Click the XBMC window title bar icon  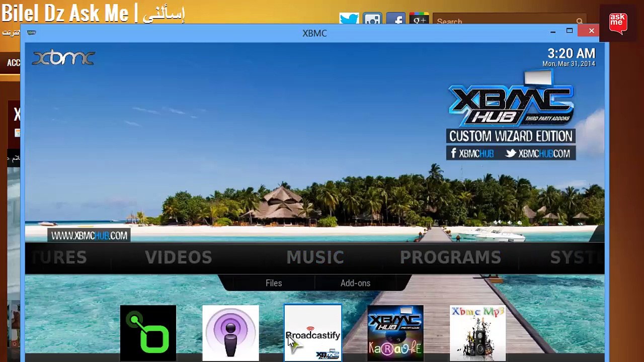tap(31, 33)
